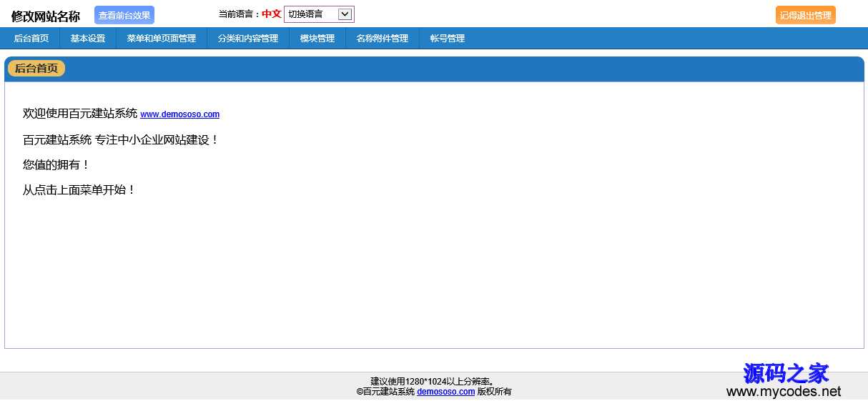The height and width of the screenshot is (401, 868).
Task: Select the 后台首页 panel tab
Action: [x=36, y=69]
